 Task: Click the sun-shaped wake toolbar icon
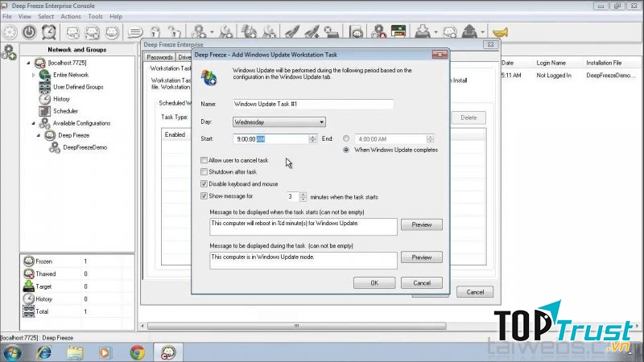click(10, 32)
